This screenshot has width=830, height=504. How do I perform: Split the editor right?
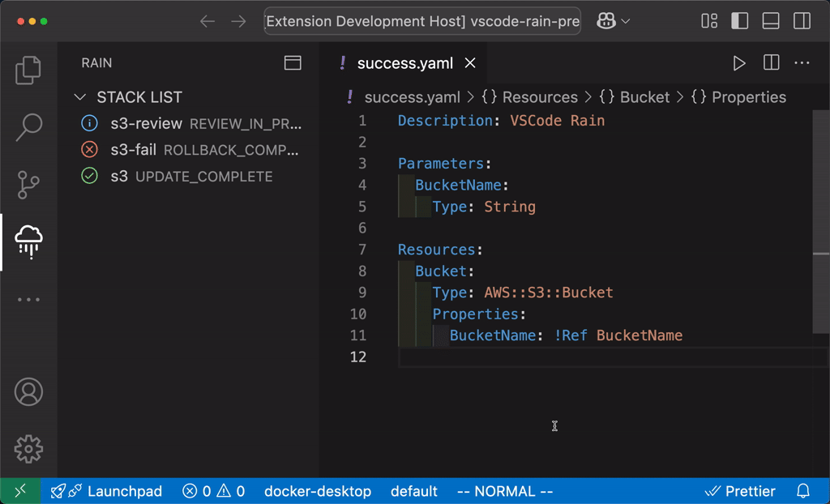coord(772,63)
